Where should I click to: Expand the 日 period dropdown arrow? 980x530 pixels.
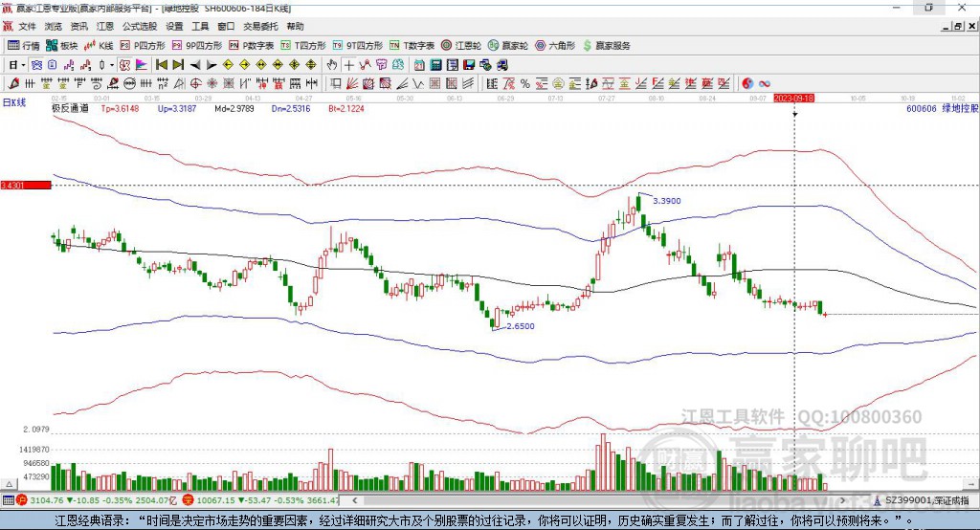pyautogui.click(x=23, y=65)
